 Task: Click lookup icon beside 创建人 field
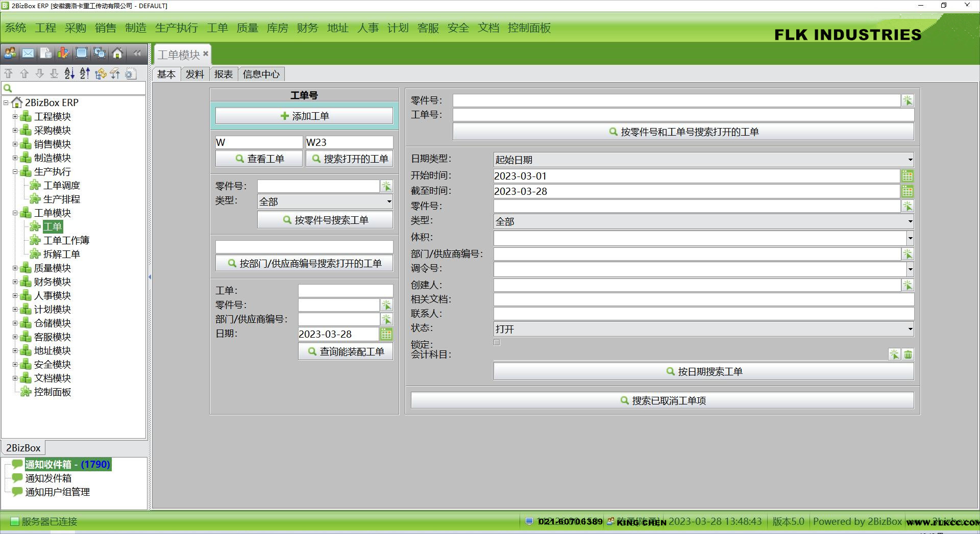click(907, 285)
